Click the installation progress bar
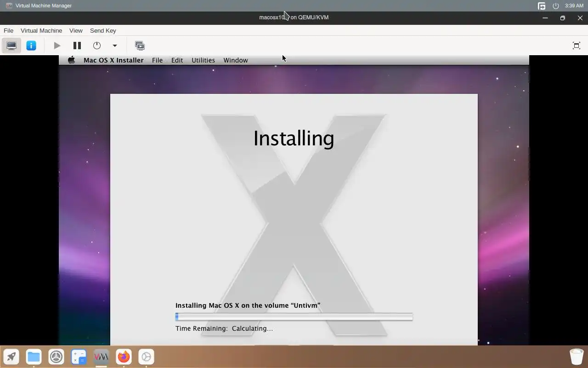The width and height of the screenshot is (588, 368). click(294, 317)
